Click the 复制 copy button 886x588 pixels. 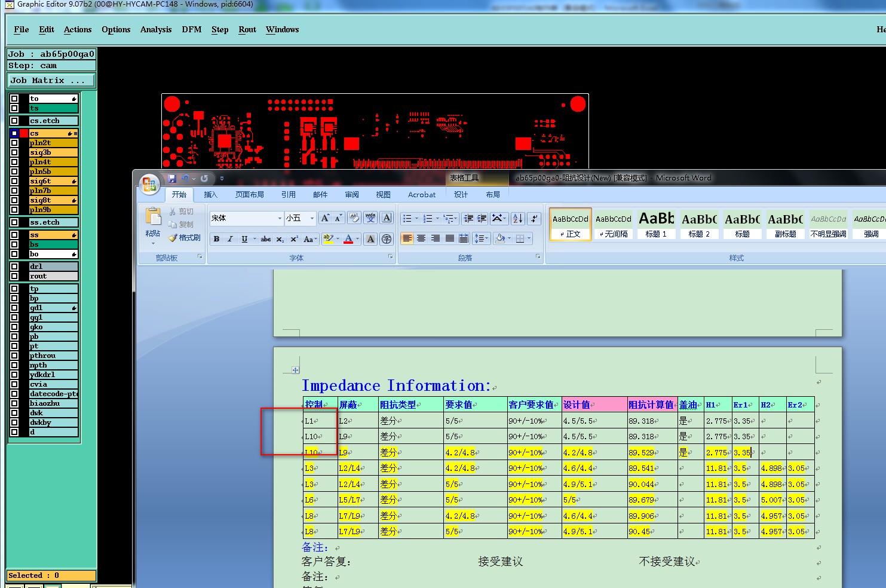pyautogui.click(x=182, y=225)
